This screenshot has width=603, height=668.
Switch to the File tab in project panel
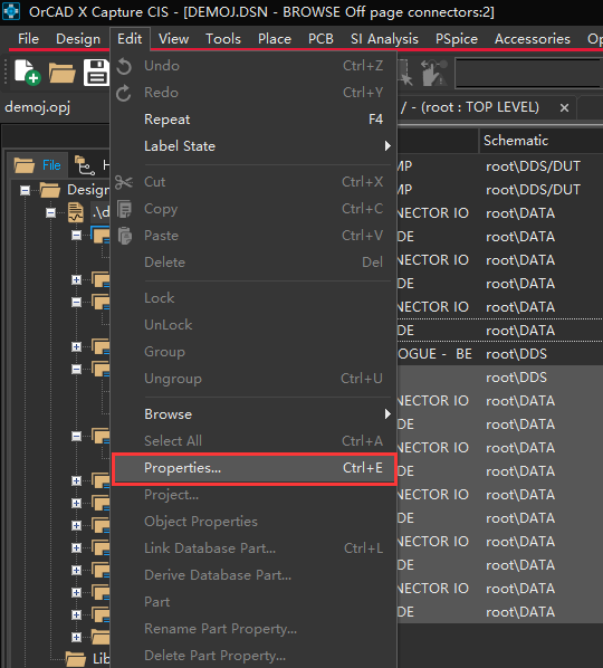(38, 165)
